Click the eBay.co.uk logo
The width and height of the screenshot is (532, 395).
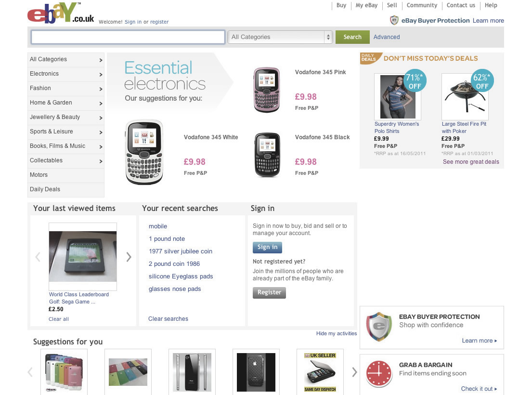(x=61, y=13)
